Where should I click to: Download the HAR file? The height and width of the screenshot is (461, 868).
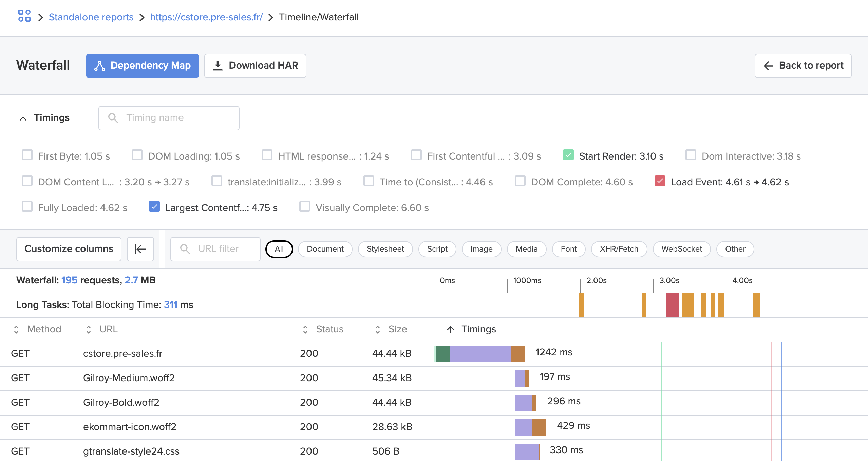[255, 66]
